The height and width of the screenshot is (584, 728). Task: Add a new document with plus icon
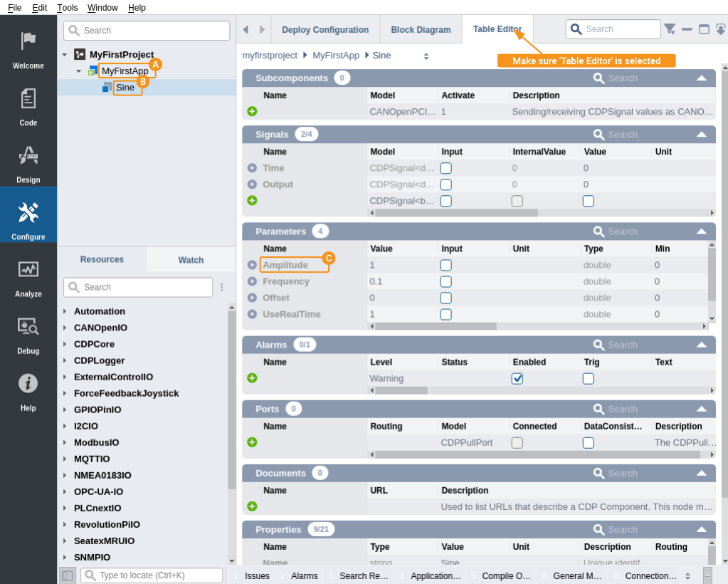[x=252, y=506]
